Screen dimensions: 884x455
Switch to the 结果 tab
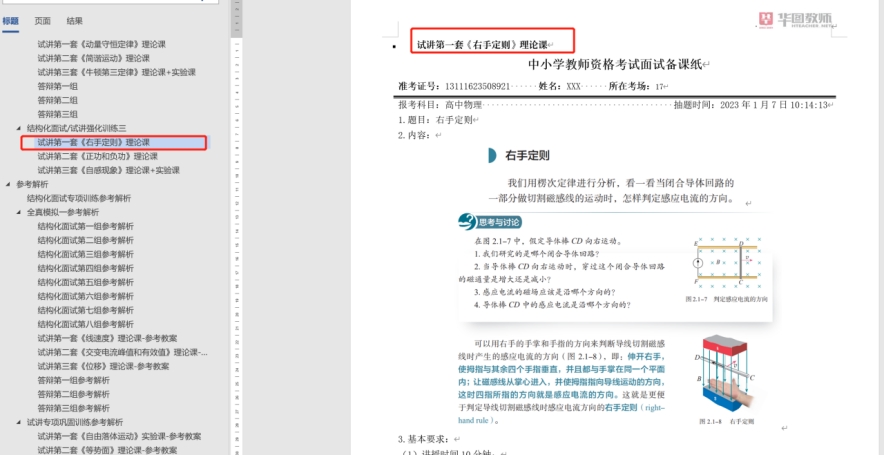(75, 20)
